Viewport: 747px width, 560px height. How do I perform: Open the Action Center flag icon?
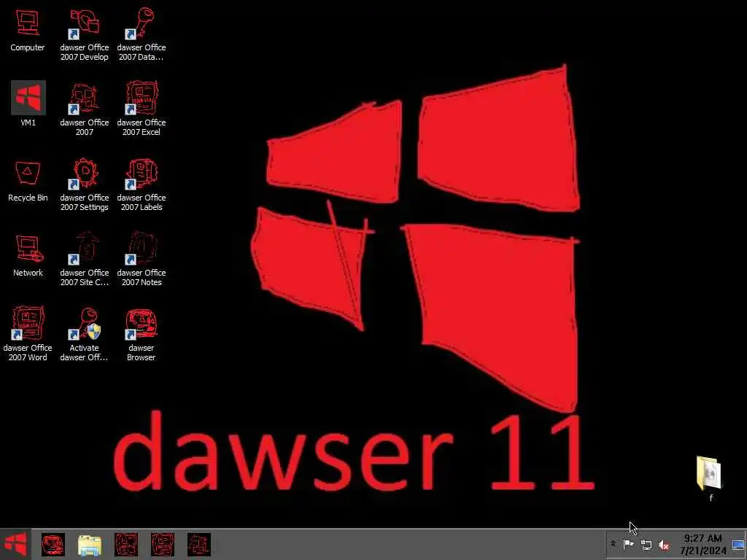629,544
